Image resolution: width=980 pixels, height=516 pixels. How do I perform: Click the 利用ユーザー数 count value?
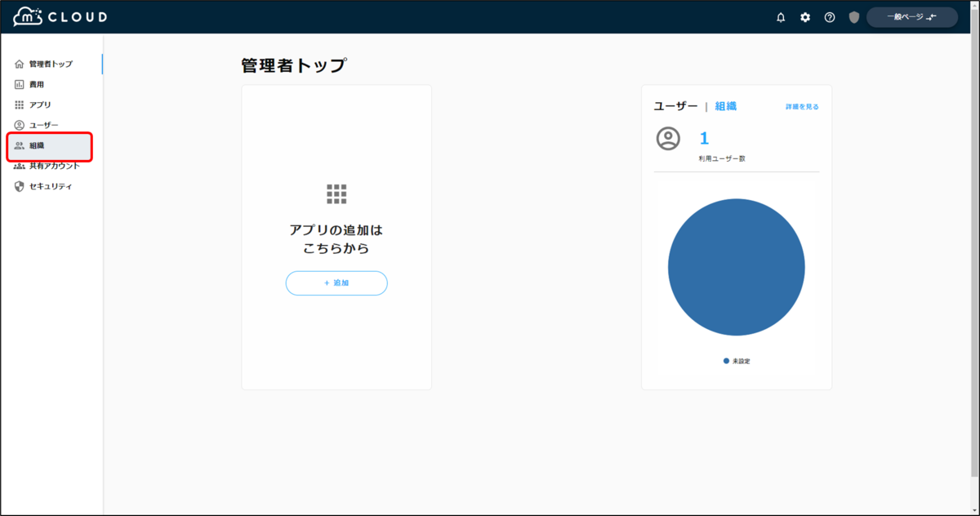tap(704, 139)
